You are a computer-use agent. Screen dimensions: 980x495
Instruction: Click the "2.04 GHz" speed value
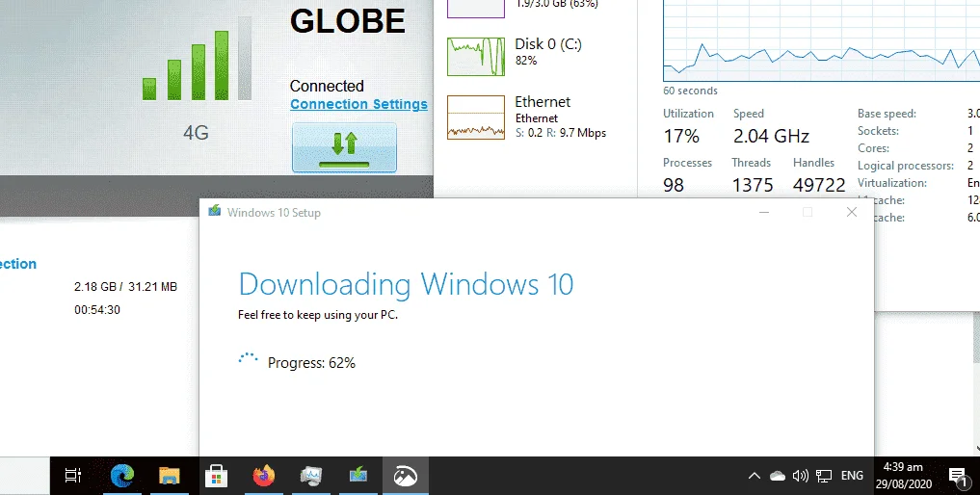tap(771, 136)
